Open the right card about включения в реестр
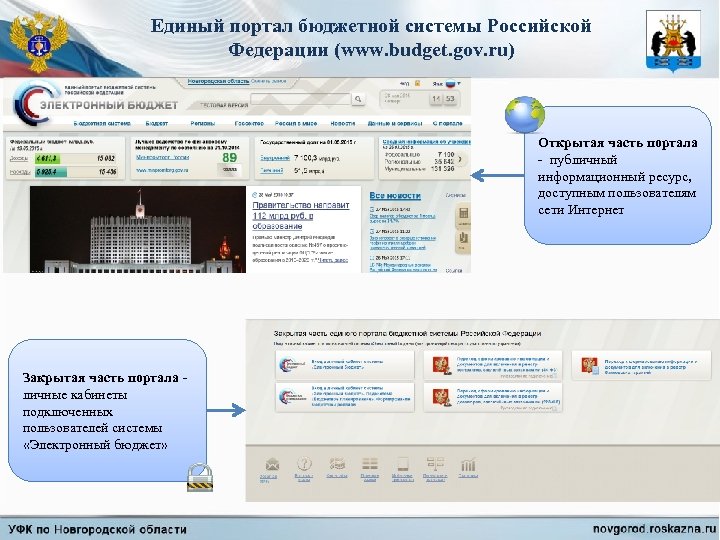This screenshot has width=720, height=540. pos(641,365)
